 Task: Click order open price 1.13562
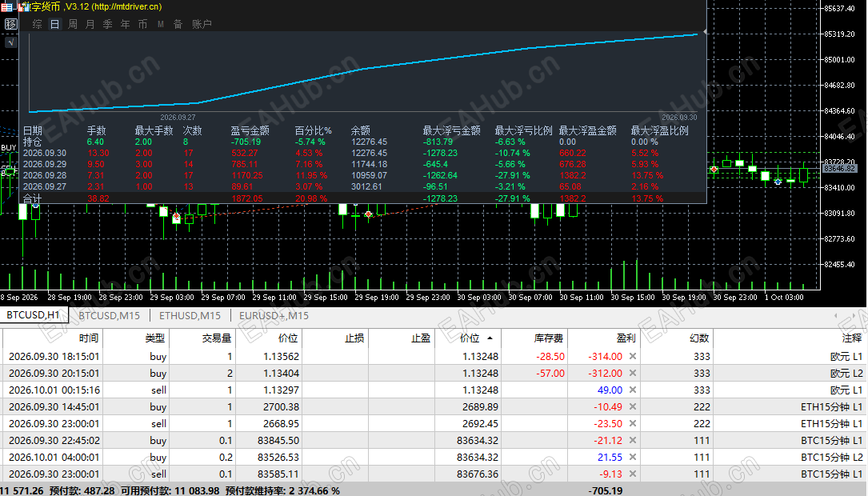[x=282, y=357]
